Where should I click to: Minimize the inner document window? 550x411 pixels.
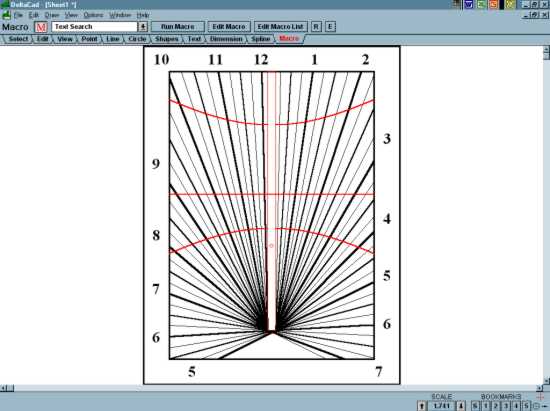pos(526,15)
